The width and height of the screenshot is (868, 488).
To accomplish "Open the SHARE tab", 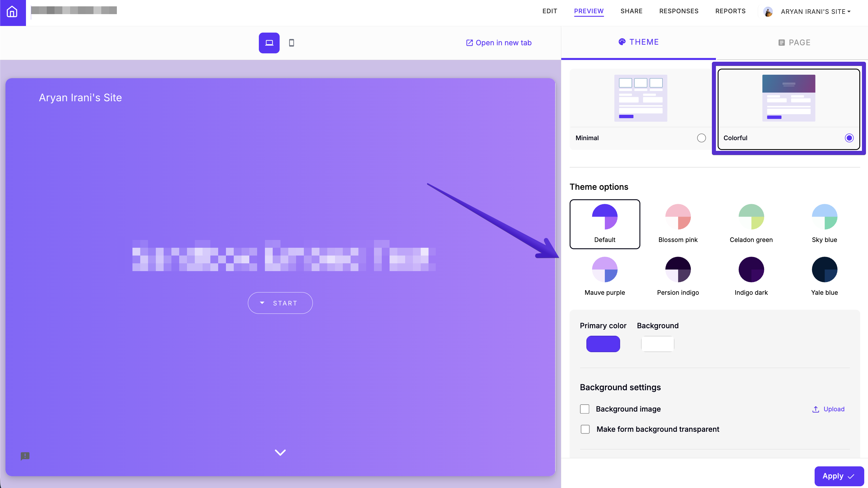I will [631, 11].
